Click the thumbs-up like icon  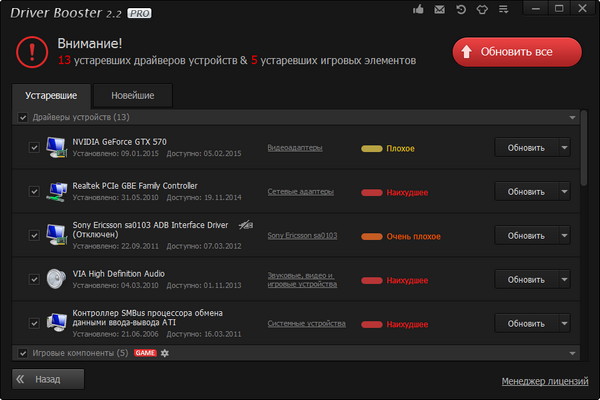point(418,9)
